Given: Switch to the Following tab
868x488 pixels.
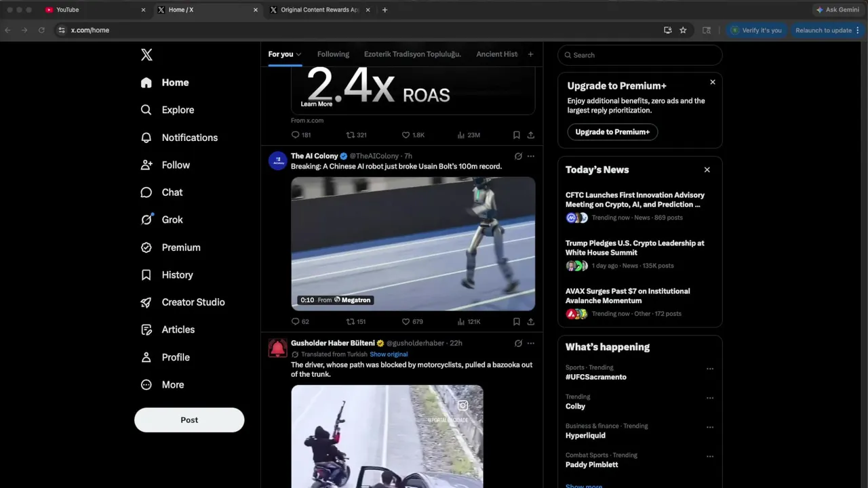Looking at the screenshot, I should tap(333, 54).
